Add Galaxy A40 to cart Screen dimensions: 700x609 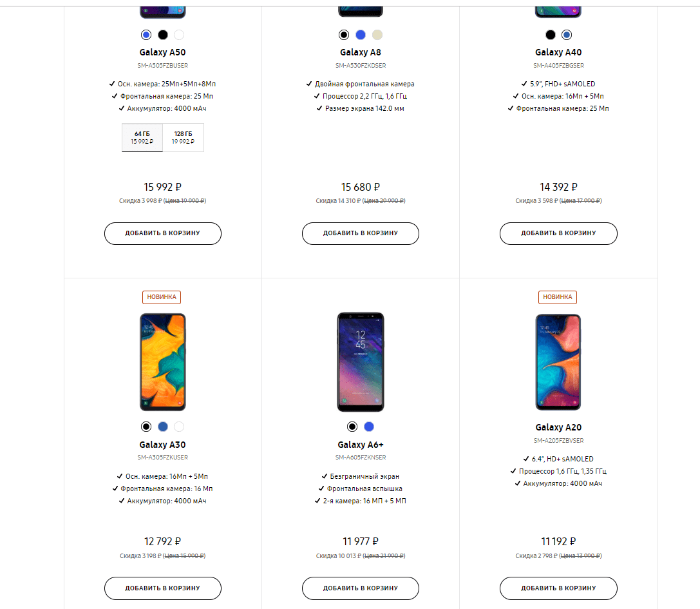pos(558,233)
